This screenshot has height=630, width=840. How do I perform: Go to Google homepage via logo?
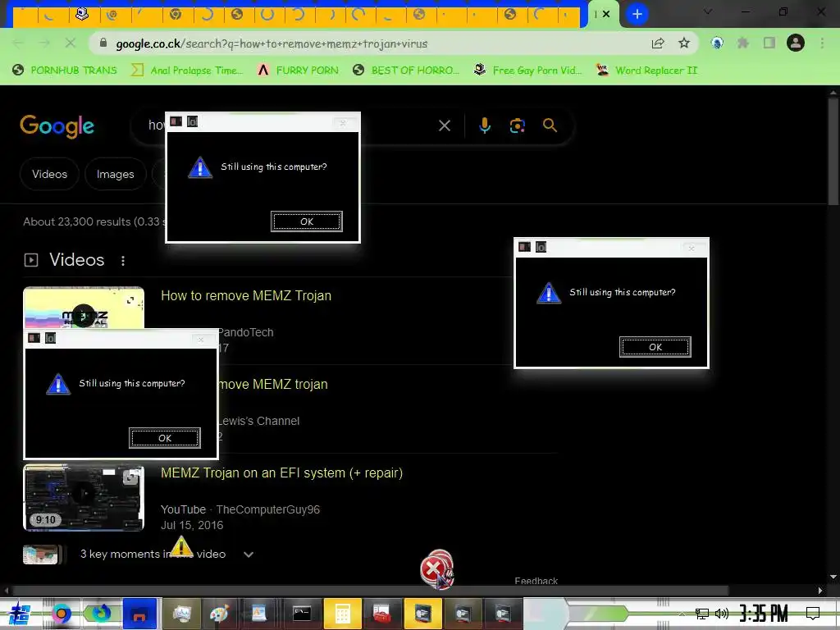[x=57, y=126]
